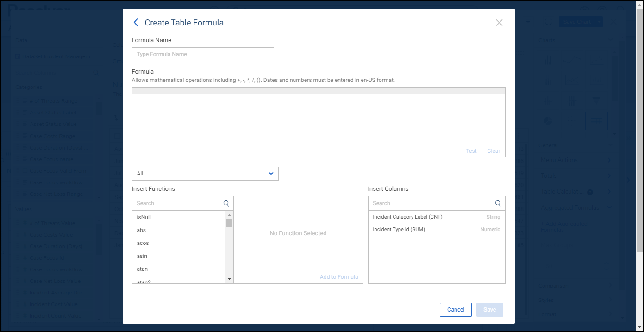Click the Clear formula link
Image resolution: width=644 pixels, height=332 pixels.
coord(494,151)
